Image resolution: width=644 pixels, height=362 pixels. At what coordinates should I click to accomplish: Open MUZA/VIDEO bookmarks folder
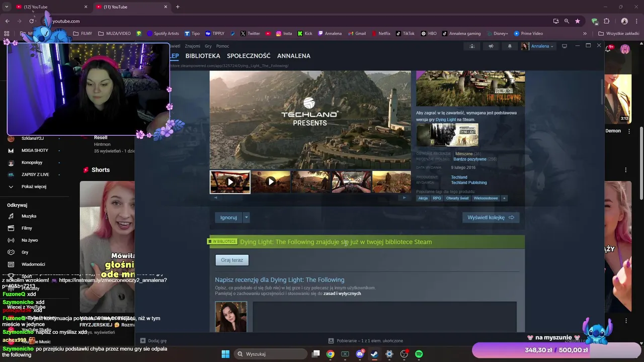point(114,34)
